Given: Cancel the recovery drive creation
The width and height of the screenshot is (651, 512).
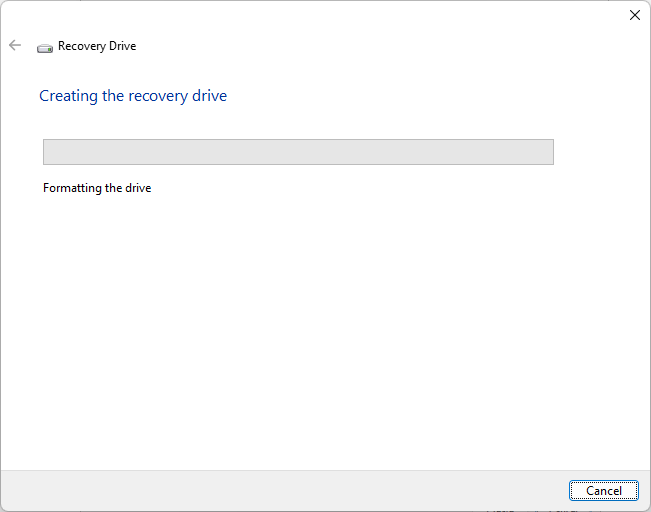Looking at the screenshot, I should (604, 490).
